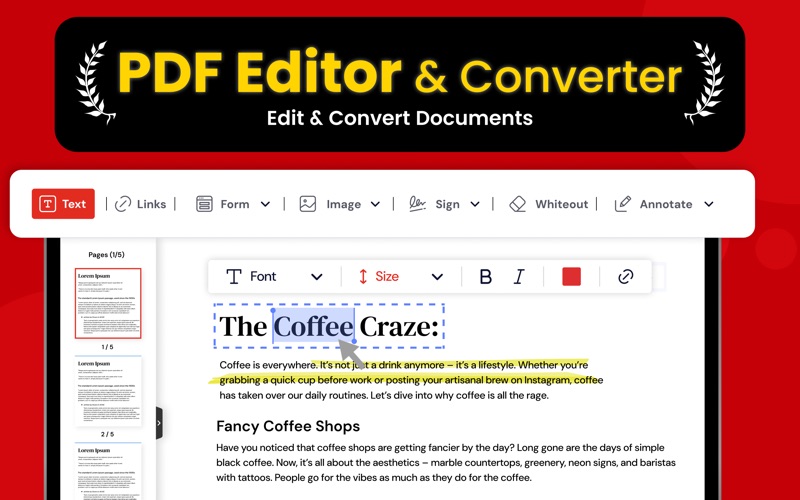Click the Font T icon
800x500 pixels.
point(234,277)
